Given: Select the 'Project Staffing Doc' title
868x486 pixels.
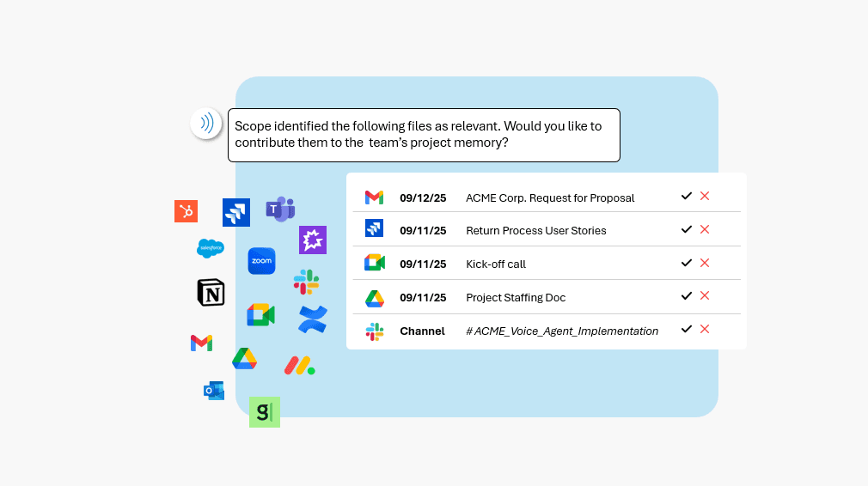Looking at the screenshot, I should (x=516, y=297).
